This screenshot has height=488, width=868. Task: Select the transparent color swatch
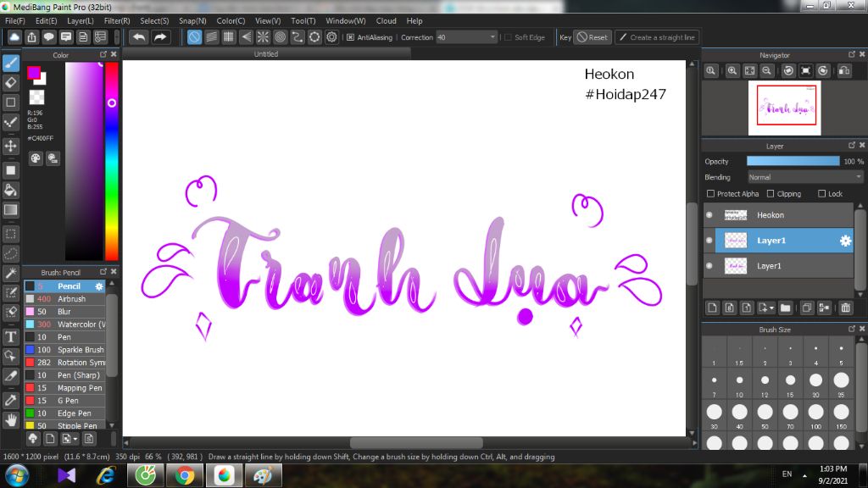36,97
